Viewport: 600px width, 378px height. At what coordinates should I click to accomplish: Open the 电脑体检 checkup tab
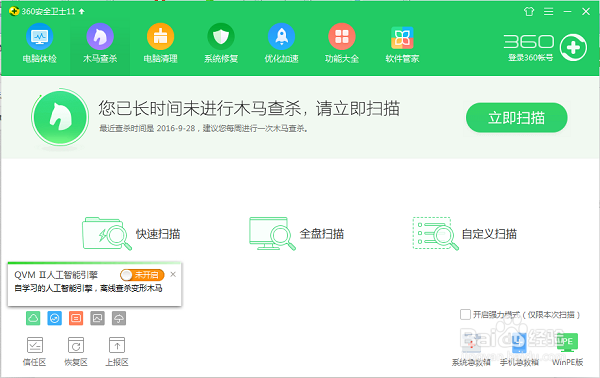[39, 44]
